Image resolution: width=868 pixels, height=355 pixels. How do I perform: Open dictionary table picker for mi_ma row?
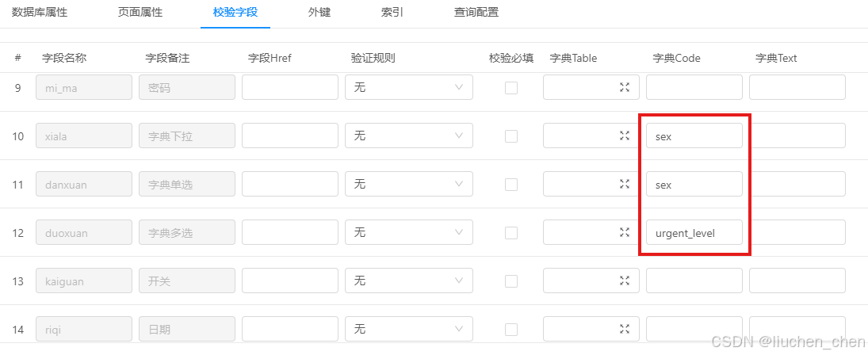pos(625,87)
